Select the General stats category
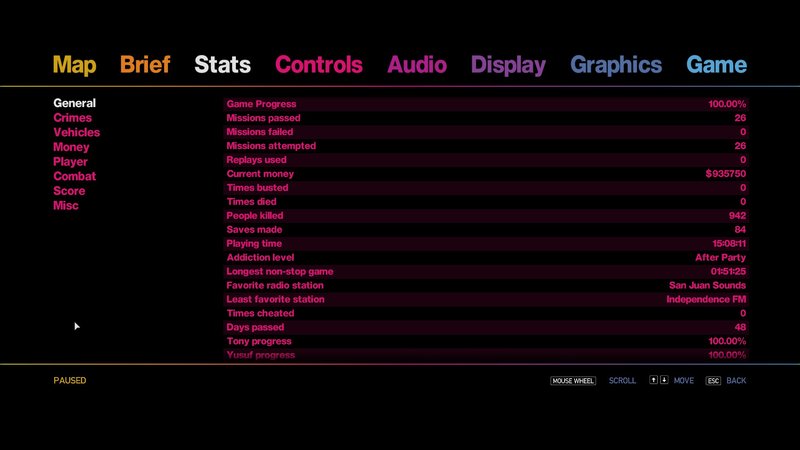The image size is (800, 450). tap(74, 103)
